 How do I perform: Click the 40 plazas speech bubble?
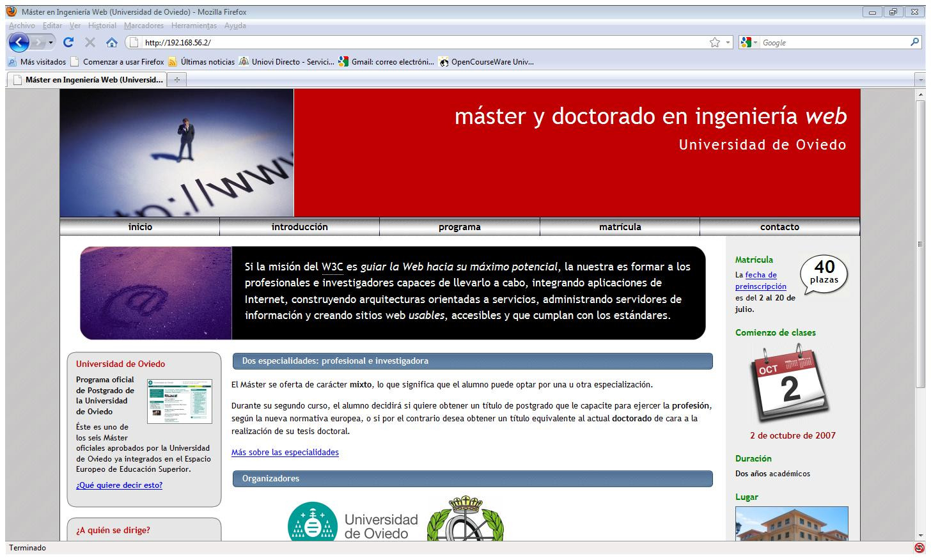point(824,274)
